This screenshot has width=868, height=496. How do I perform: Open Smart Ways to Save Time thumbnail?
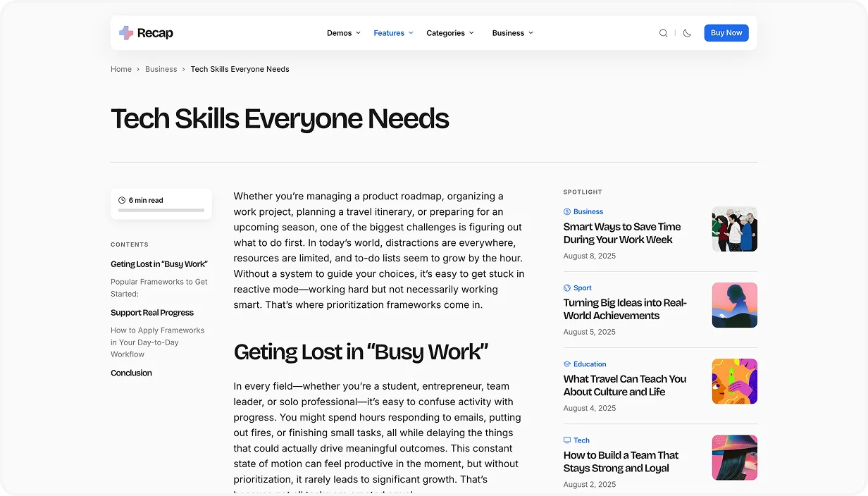click(x=734, y=229)
